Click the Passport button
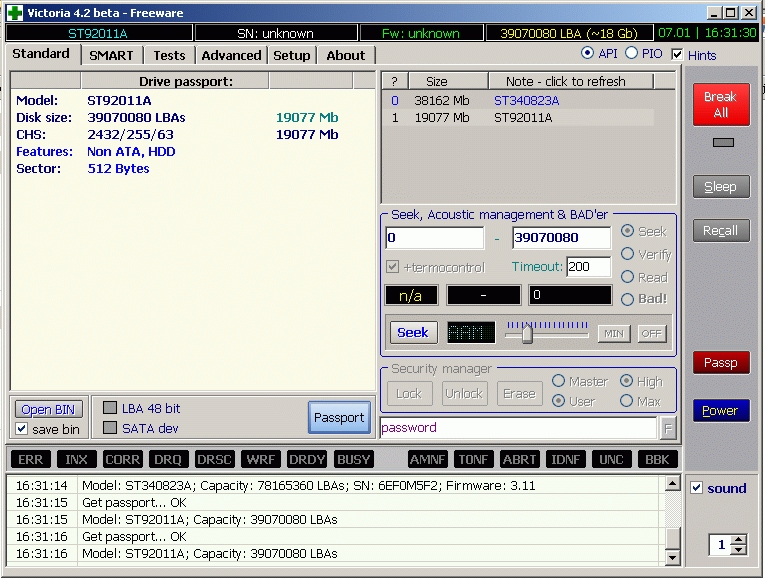The height and width of the screenshot is (578, 765). 340,418
